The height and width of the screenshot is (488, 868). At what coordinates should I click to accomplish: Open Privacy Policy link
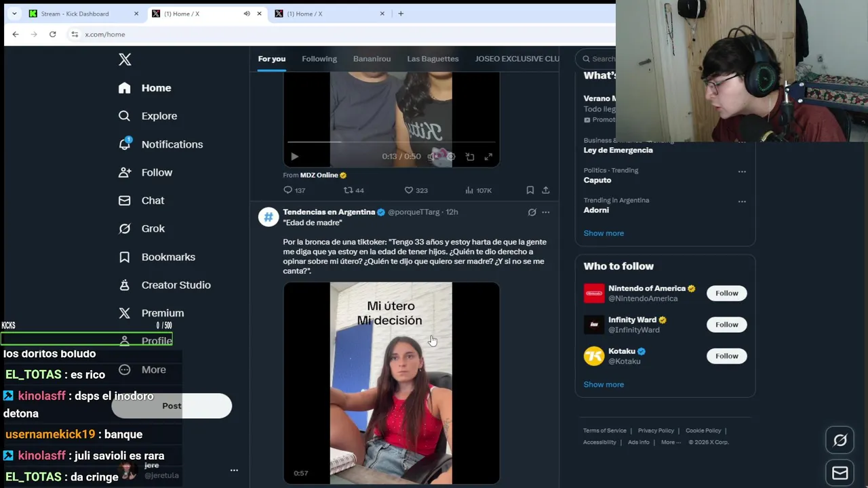656,430
